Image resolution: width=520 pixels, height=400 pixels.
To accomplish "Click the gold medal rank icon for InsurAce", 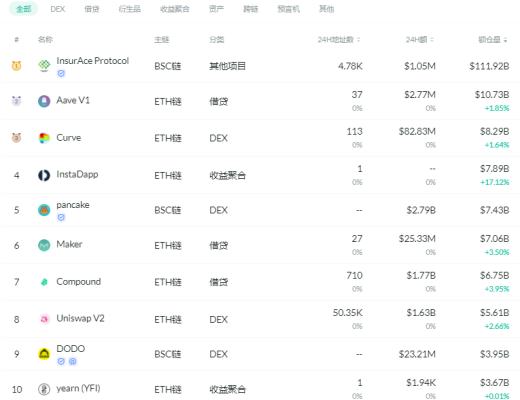I will pyautogui.click(x=16, y=66).
